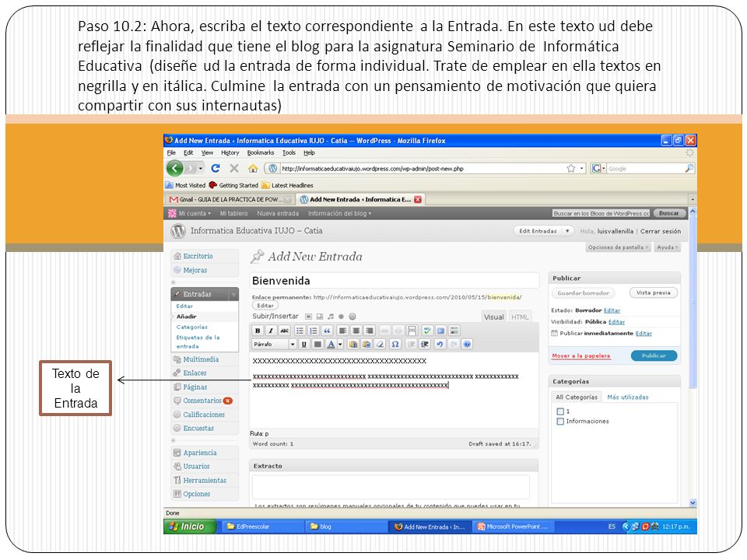Add audio with the music note icon

pos(331,317)
